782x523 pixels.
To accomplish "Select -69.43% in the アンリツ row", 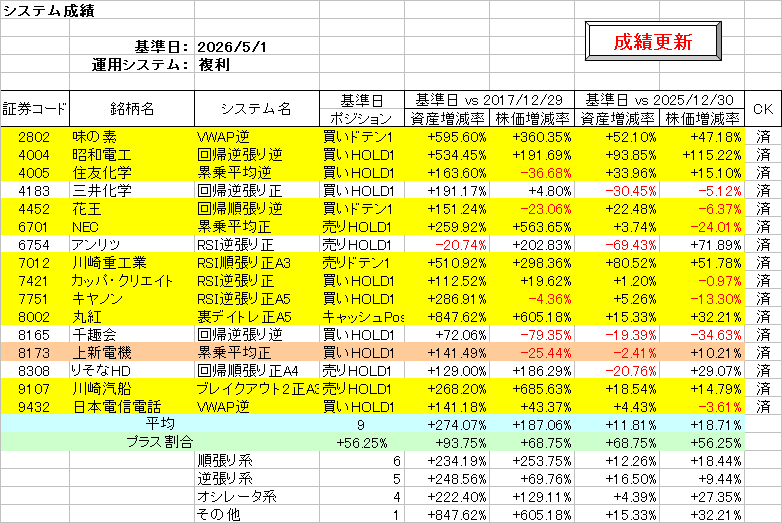I will point(630,245).
